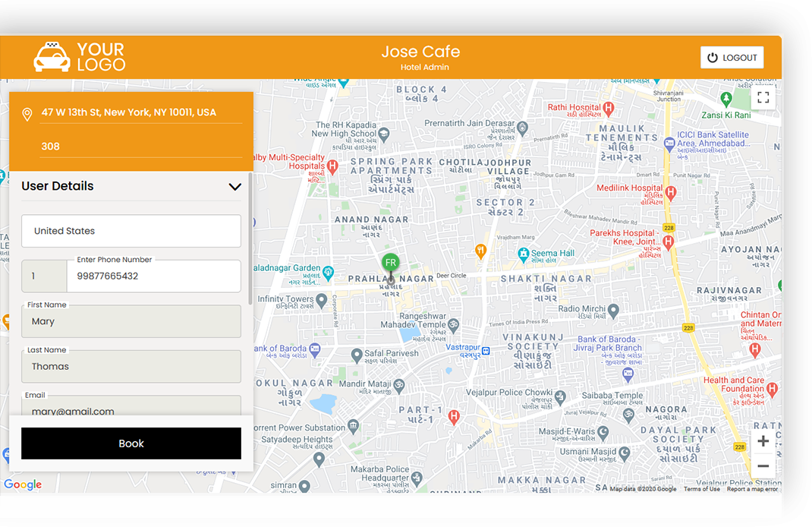Click Prernatirth Jain Derasar marker icon
The image size is (812, 527).
523,127
